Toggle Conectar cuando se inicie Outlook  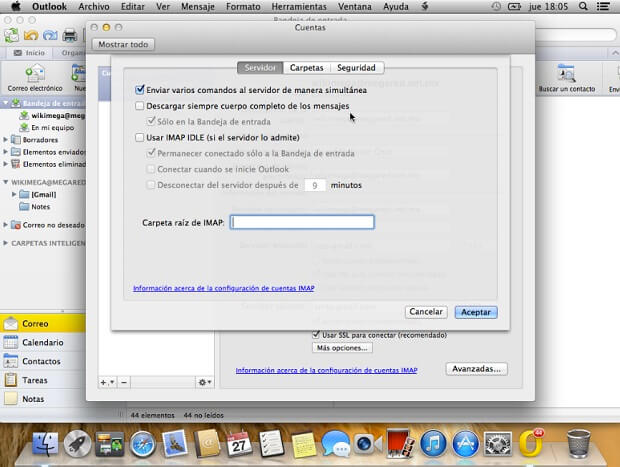point(151,169)
